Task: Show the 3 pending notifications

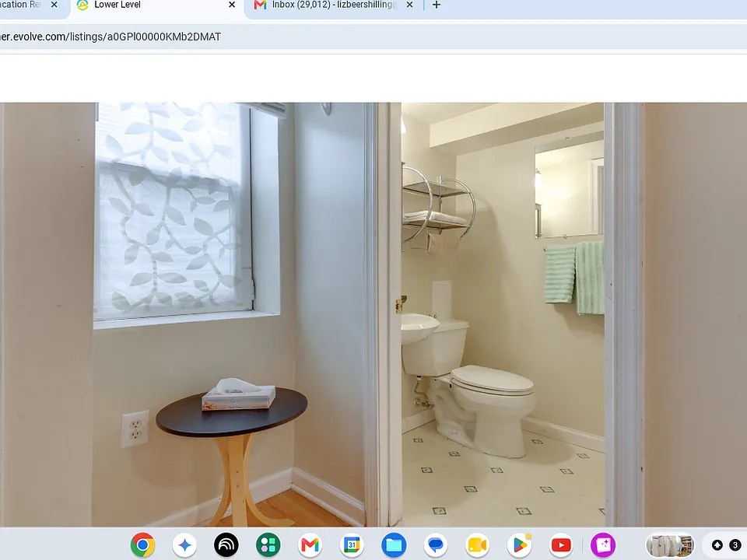Action: coord(735,544)
